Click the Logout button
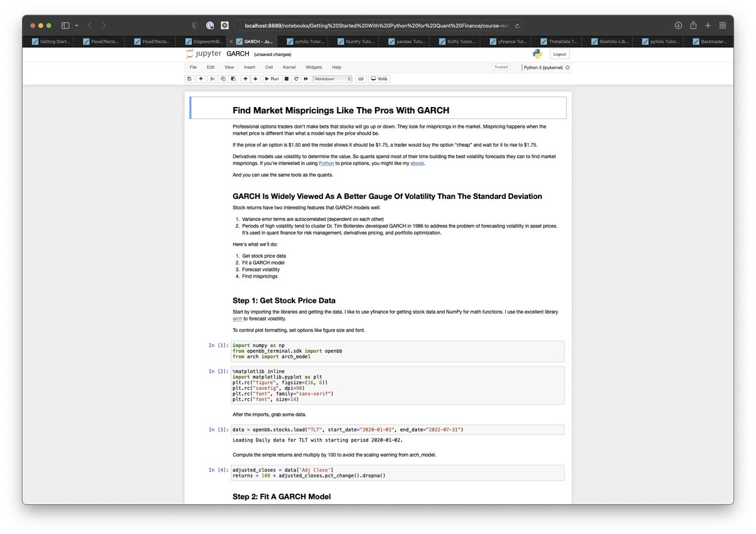 point(559,54)
